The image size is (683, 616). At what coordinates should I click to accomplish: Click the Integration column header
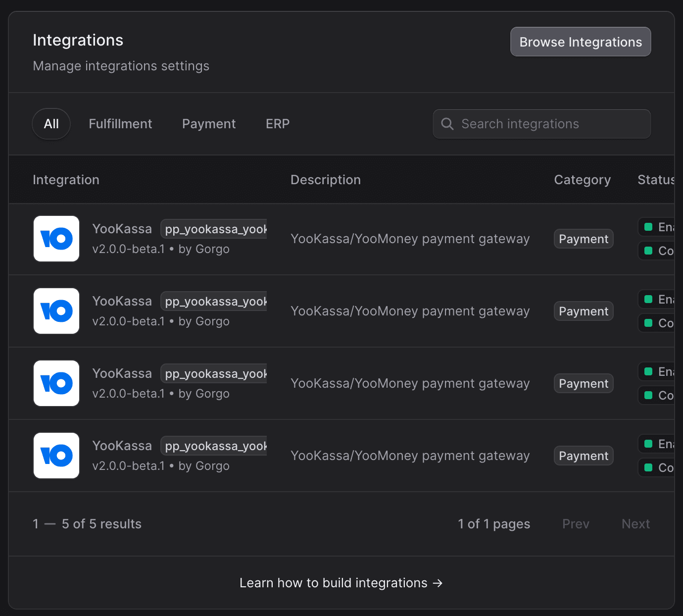(x=66, y=180)
